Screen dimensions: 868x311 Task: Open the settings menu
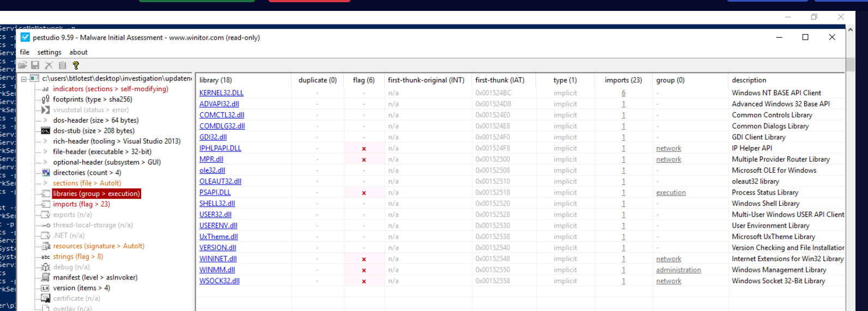(x=49, y=52)
